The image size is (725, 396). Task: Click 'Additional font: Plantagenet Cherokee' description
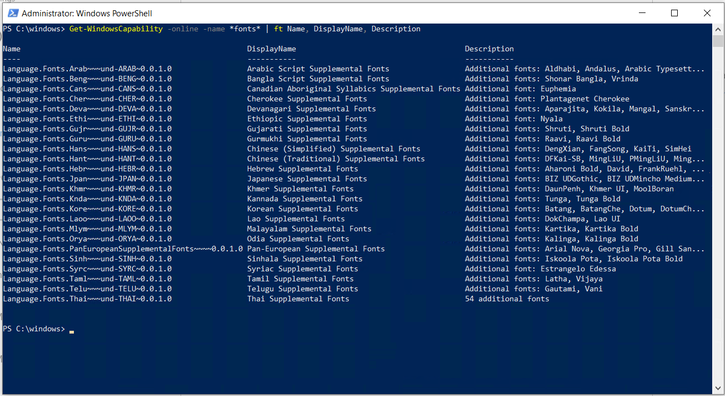click(547, 99)
